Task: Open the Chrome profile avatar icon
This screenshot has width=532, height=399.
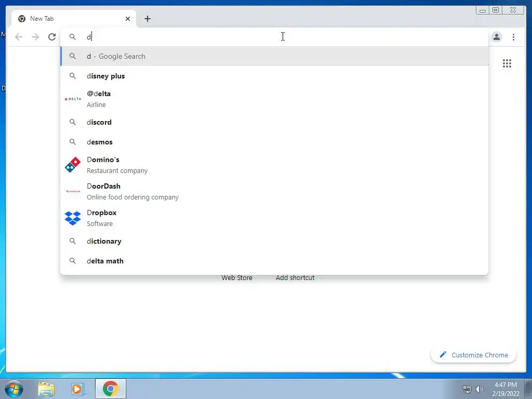Action: coord(497,37)
